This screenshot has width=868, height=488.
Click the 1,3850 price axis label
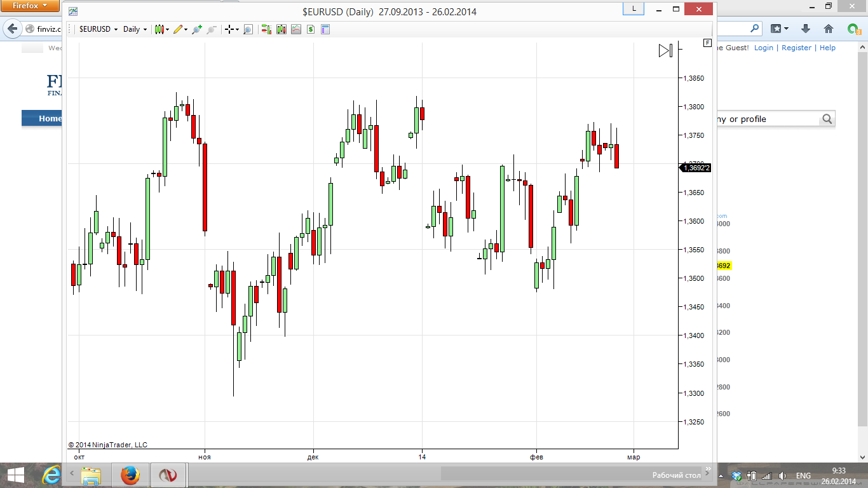pos(695,78)
